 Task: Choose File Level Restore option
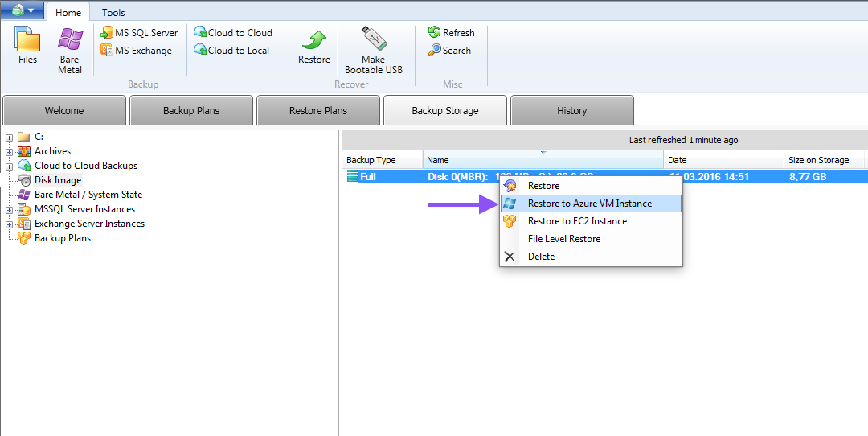coord(591,239)
